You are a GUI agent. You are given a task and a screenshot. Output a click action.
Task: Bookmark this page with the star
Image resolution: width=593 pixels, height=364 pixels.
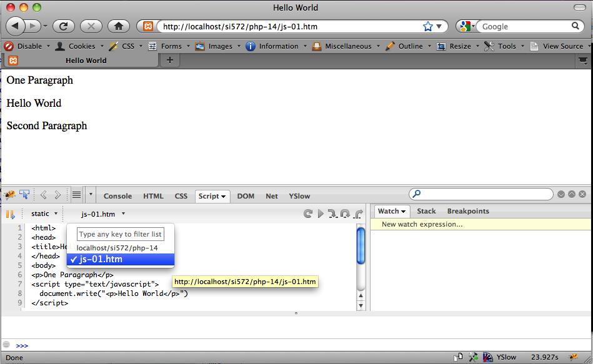428,26
